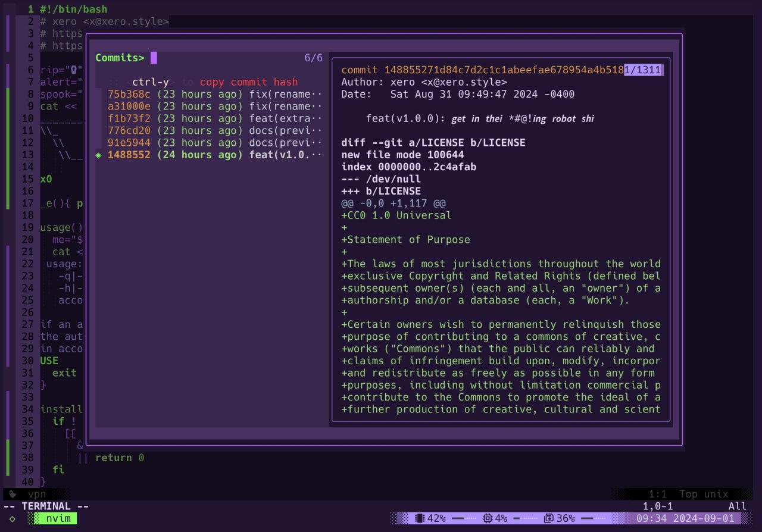Click the git branch icon beside vpn
Image resolution: width=762 pixels, height=532 pixels.
[13, 494]
